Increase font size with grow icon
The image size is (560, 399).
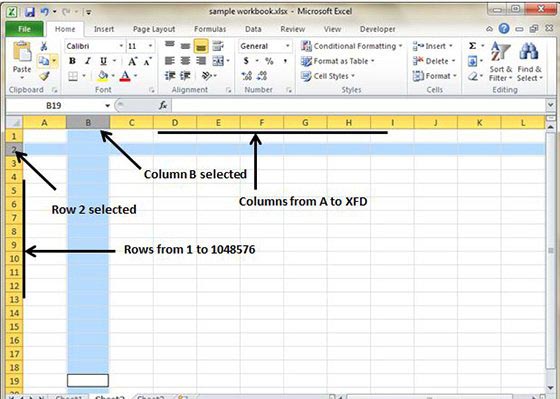point(132,61)
